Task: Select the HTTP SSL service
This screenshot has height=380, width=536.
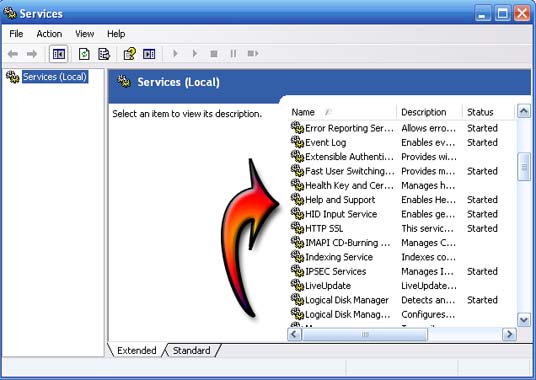Action: click(402, 228)
